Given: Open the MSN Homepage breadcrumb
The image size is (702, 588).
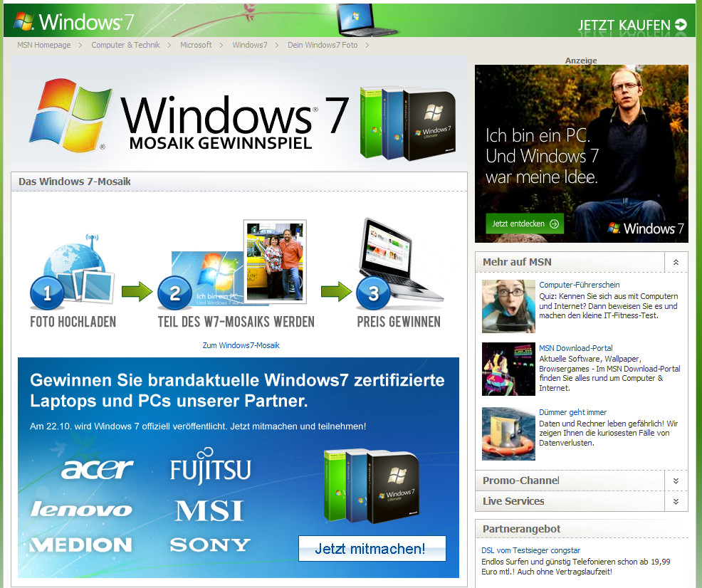Looking at the screenshot, I should 44,45.
